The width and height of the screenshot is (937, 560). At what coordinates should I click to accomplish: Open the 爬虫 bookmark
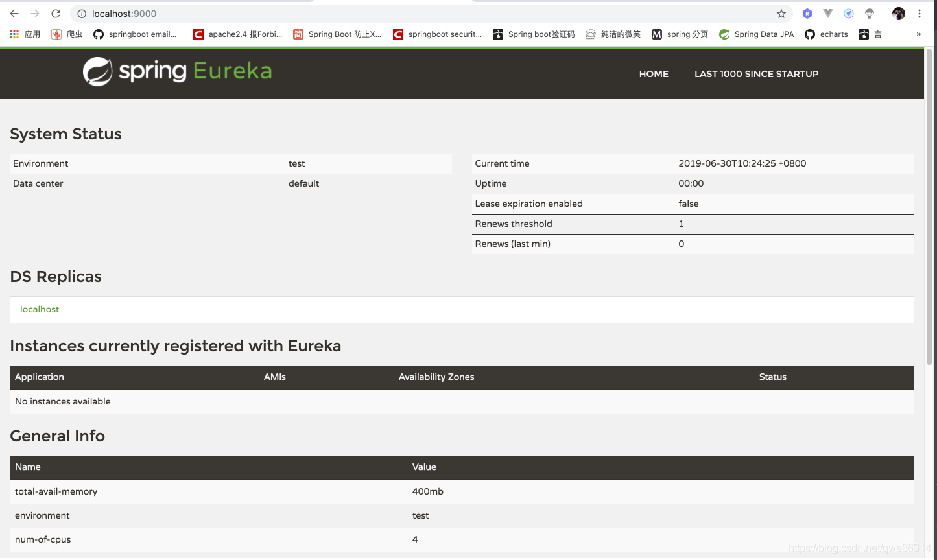coord(67,34)
